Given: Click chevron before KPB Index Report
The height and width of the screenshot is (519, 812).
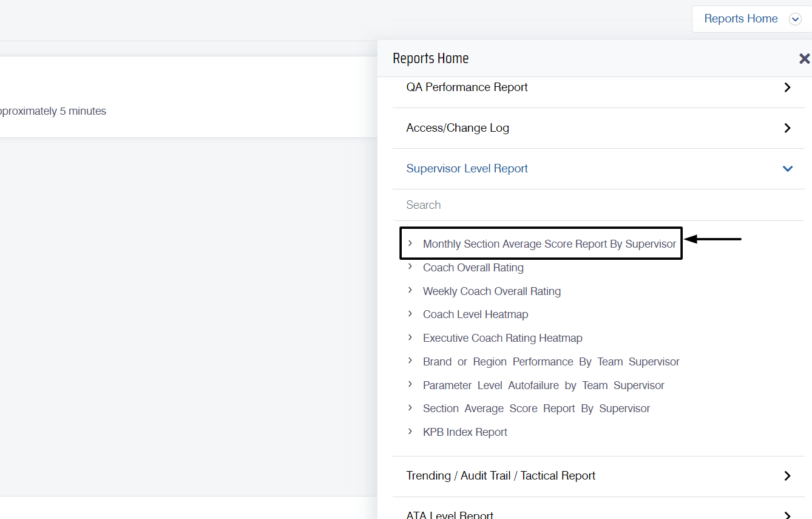Looking at the screenshot, I should (x=410, y=431).
